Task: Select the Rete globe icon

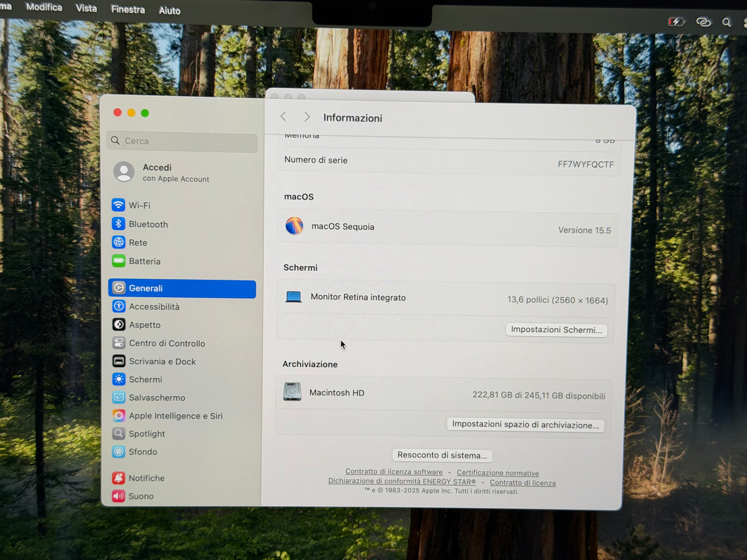Action: point(118,242)
